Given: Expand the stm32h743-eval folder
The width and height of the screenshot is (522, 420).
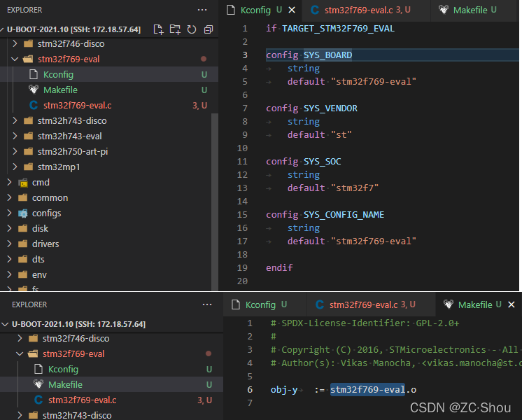Looking at the screenshot, I should (x=15, y=136).
